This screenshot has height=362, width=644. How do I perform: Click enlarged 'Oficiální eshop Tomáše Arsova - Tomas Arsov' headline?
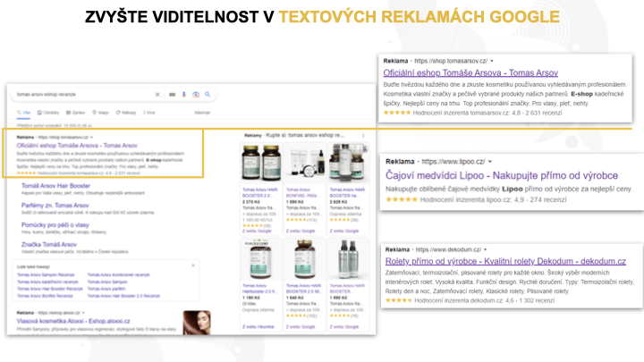click(x=470, y=73)
